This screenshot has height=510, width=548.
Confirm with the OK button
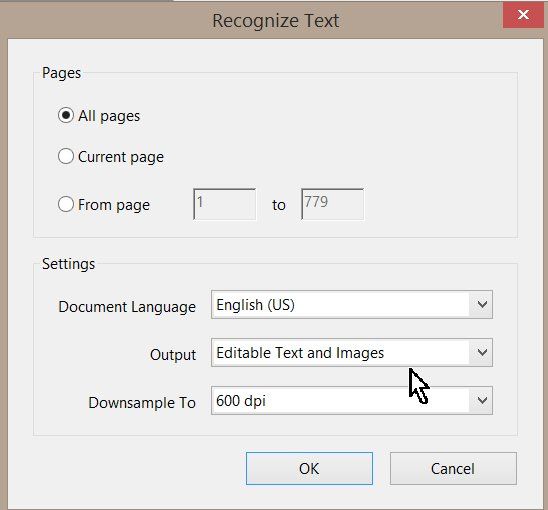point(309,468)
